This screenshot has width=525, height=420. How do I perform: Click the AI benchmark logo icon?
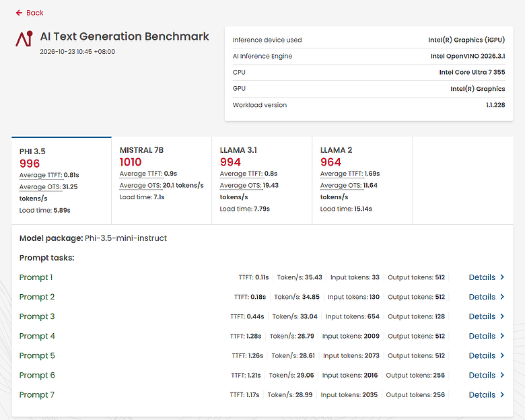[x=24, y=38]
